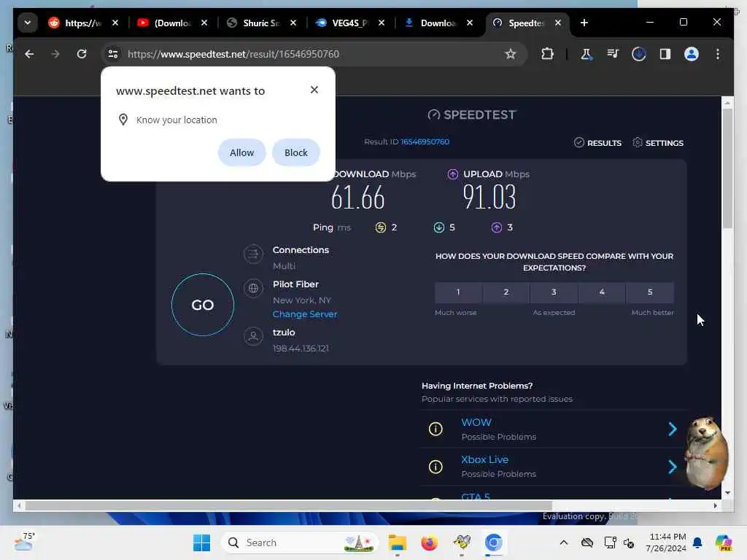Viewport: 747px width, 560px height.
Task: Open File Explorer from taskbar
Action: (x=397, y=542)
